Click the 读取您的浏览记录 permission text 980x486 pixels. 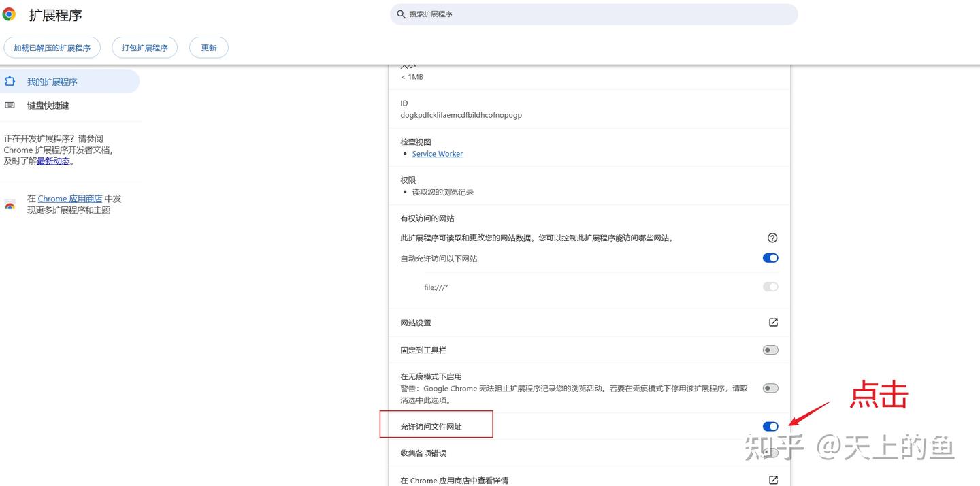coord(443,192)
